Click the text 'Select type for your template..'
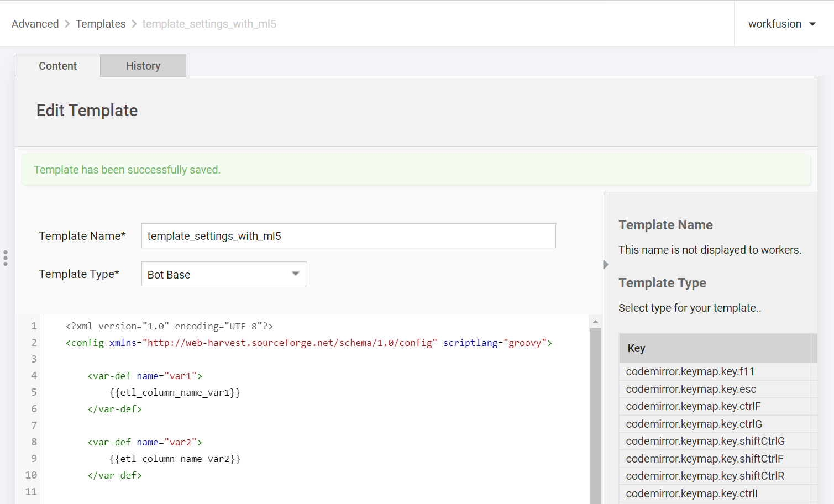 [690, 308]
